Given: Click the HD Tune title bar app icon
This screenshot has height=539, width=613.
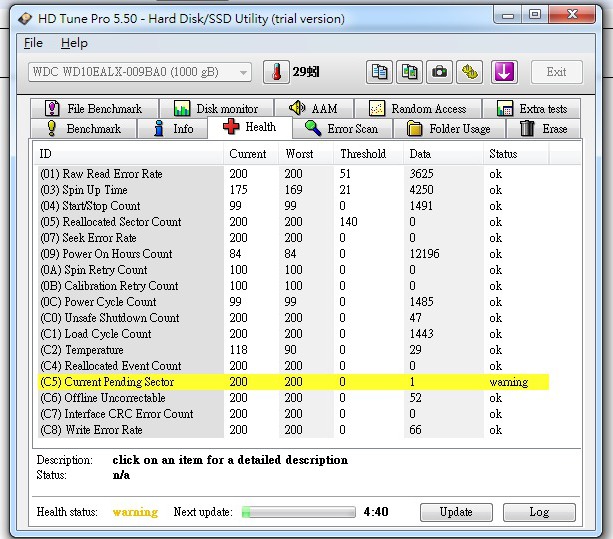Looking at the screenshot, I should click(x=25, y=18).
